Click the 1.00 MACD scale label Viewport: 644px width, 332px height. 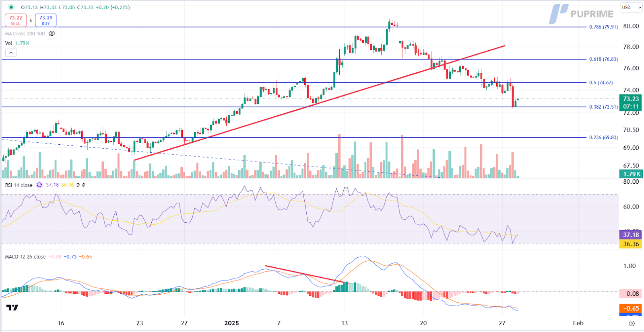coord(630,266)
